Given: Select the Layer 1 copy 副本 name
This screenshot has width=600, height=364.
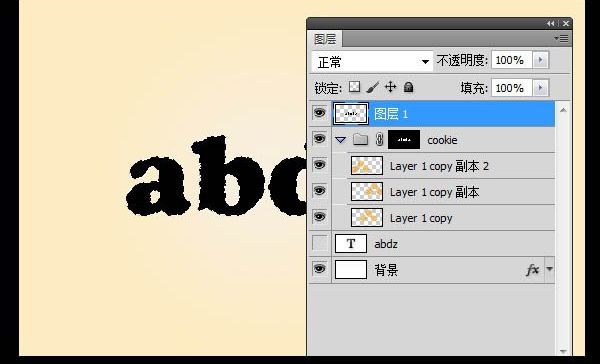Looking at the screenshot, I should click(x=434, y=192).
